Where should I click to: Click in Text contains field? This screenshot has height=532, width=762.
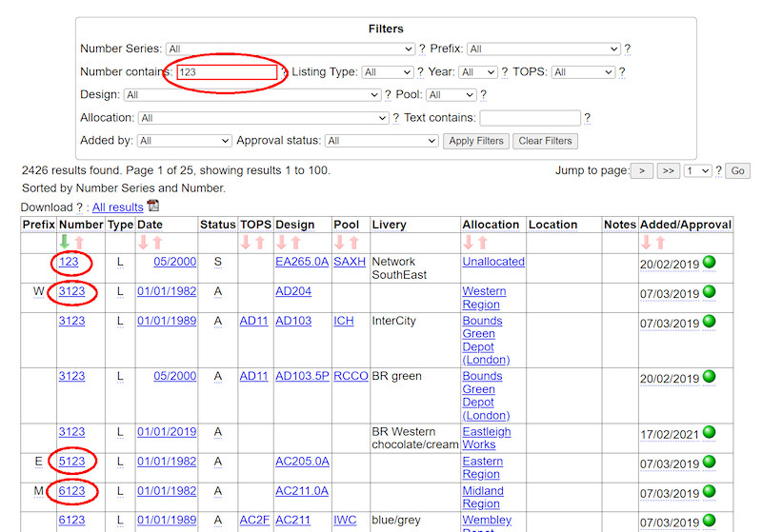531,118
